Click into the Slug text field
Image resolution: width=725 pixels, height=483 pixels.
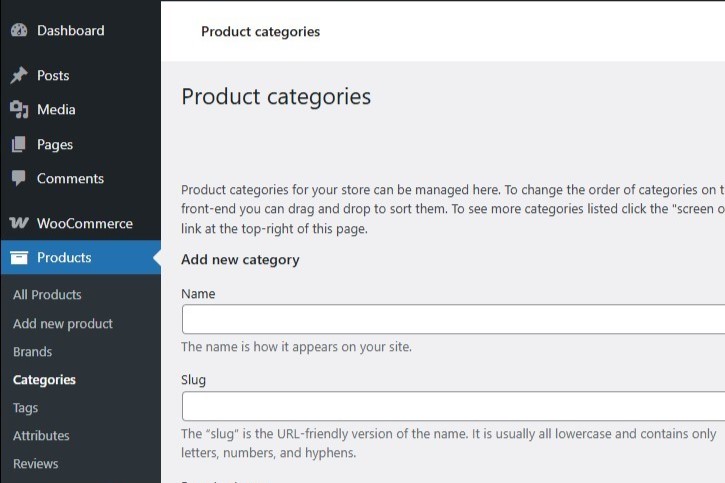coord(452,406)
